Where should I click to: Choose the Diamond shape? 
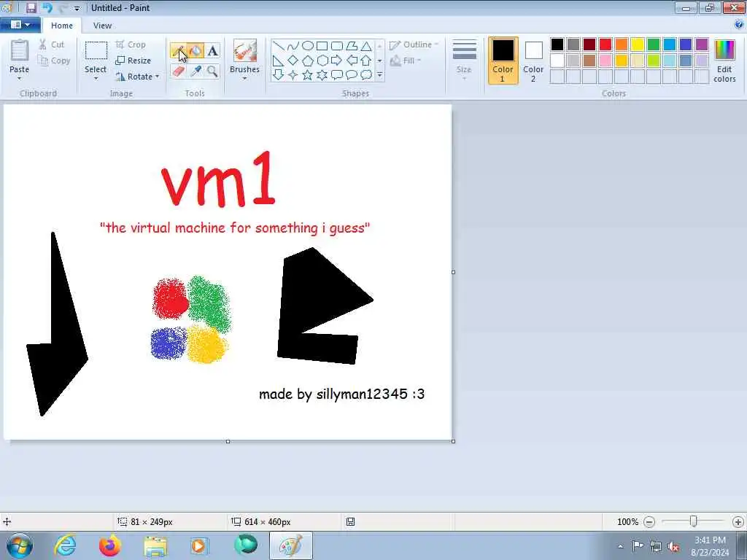[293, 61]
